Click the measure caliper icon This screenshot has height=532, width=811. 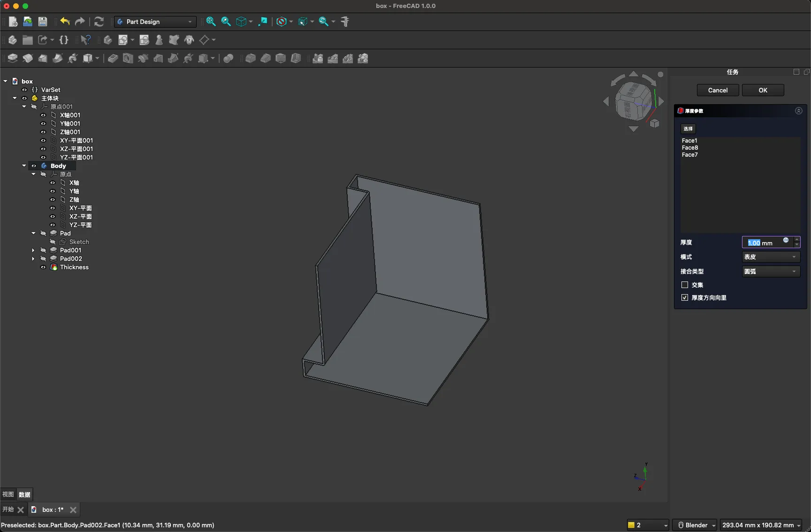(x=345, y=22)
